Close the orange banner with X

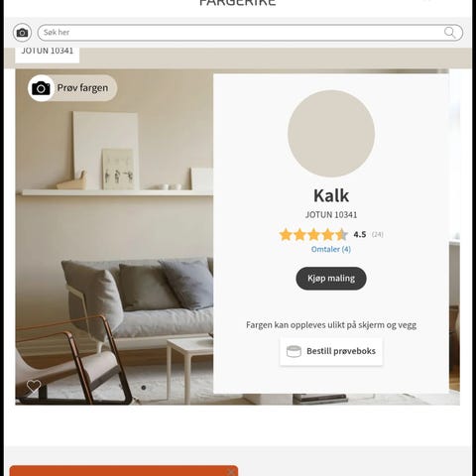pos(231,472)
